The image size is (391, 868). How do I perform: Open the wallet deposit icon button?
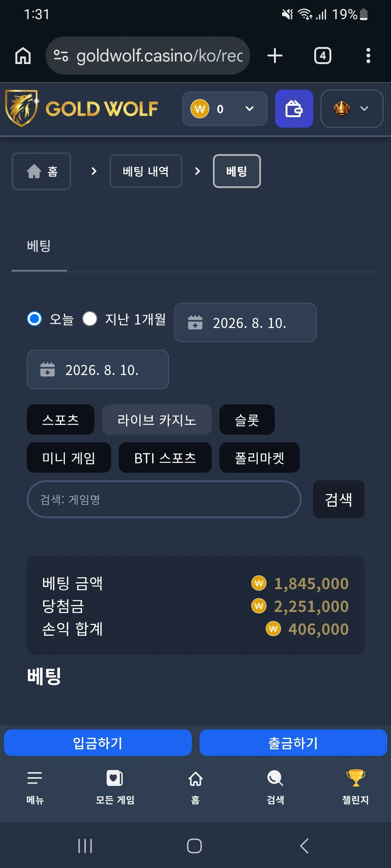pyautogui.click(x=294, y=109)
